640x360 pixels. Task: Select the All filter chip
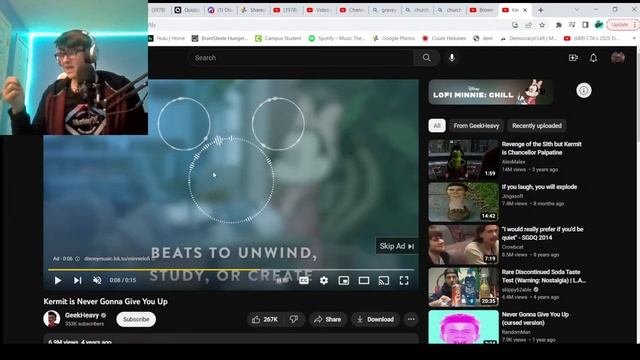[x=437, y=126]
